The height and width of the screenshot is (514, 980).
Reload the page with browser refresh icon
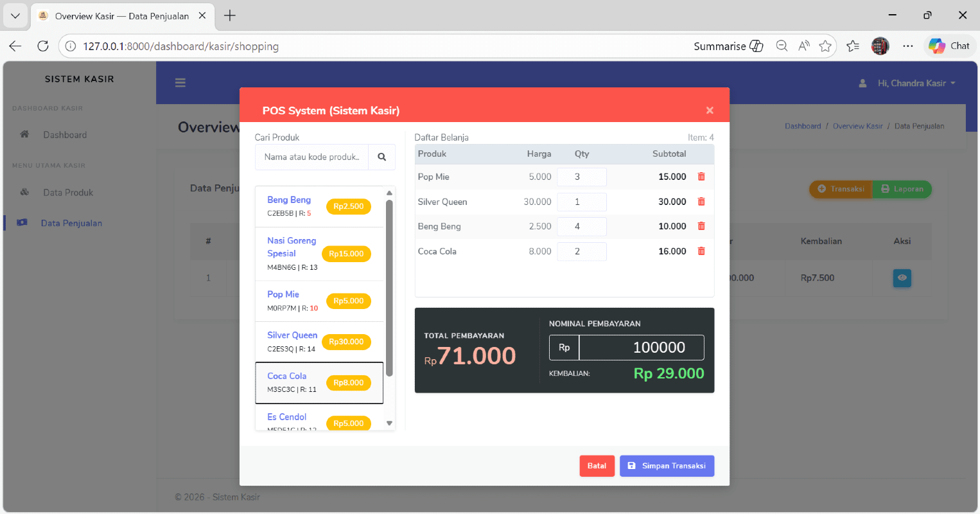point(43,46)
